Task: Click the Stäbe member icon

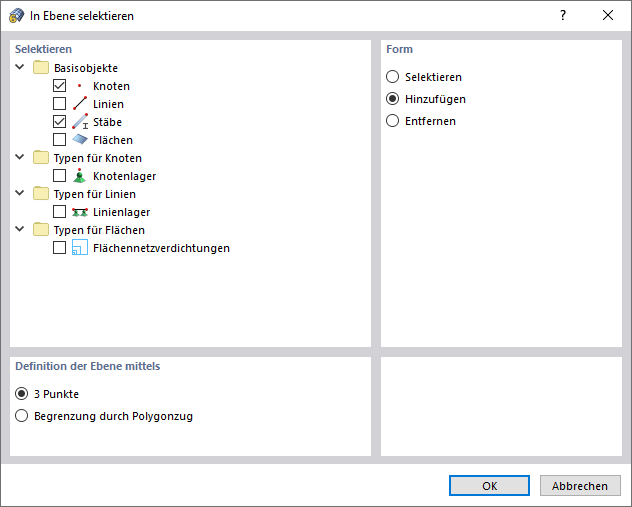Action: point(80,122)
